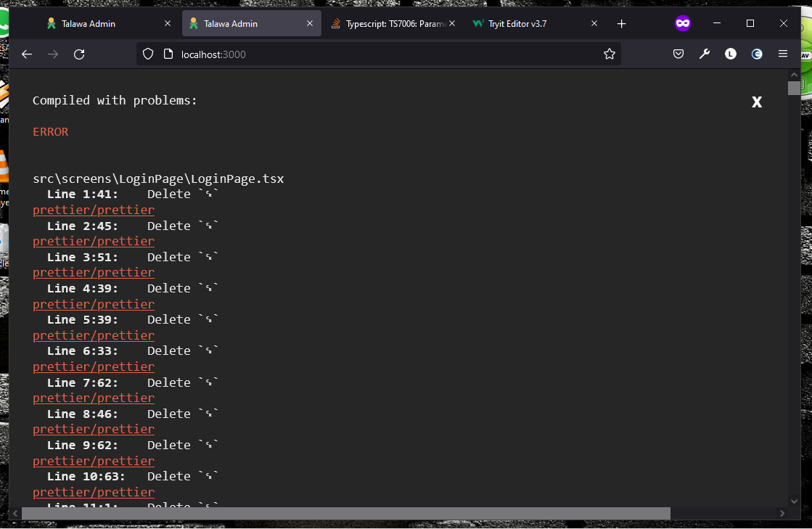The width and height of the screenshot is (812, 529).
Task: Click the horizontal scrollbar left arrow
Action: click(15, 513)
